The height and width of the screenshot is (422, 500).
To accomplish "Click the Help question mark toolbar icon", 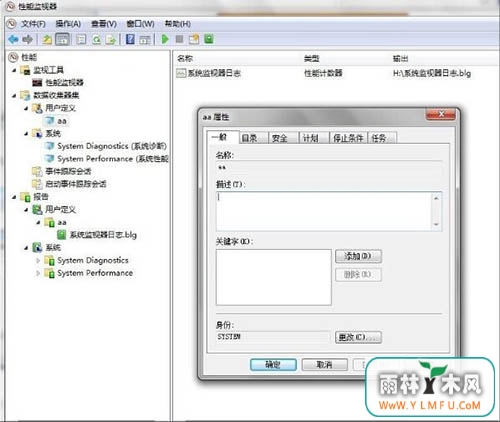I will [130, 39].
